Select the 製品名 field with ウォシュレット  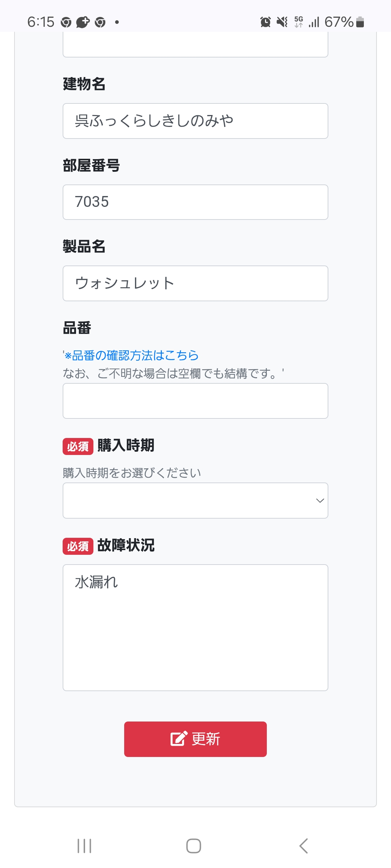pos(195,283)
